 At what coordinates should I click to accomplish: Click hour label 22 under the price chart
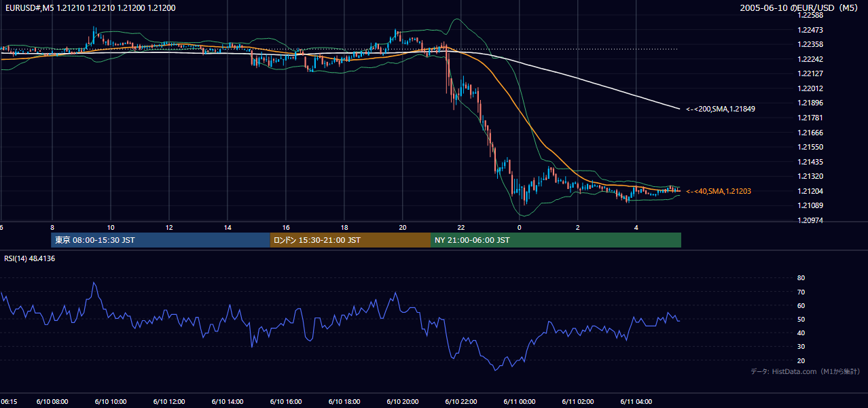tap(460, 228)
